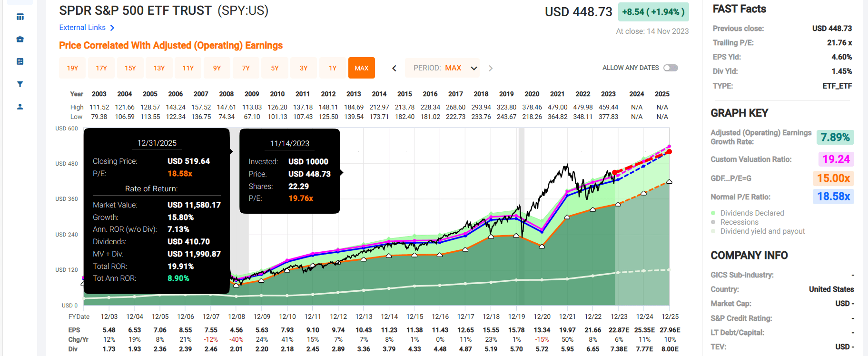
Task: Click the chevron beside External Links
Action: coord(112,28)
